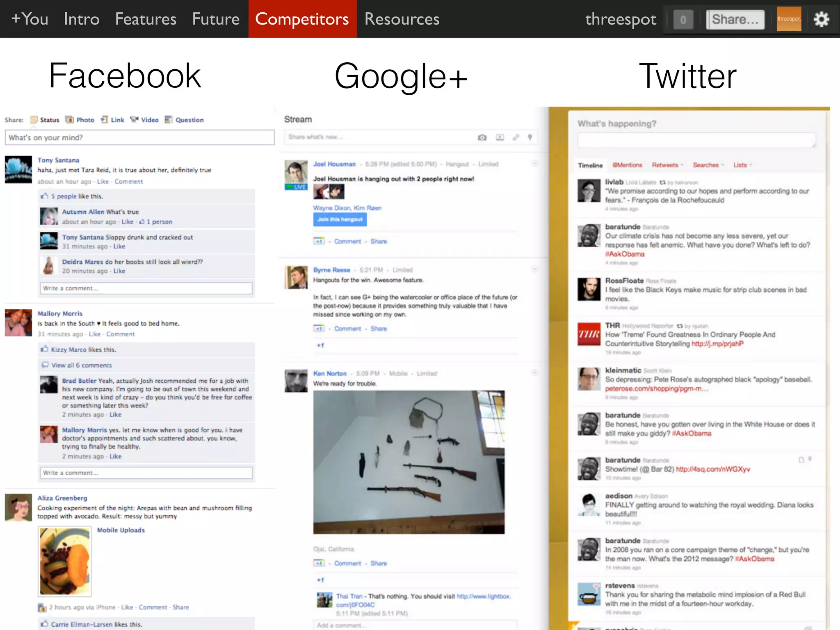Open Aliza Greenberg's food photo
Image resolution: width=840 pixels, height=630 pixels.
pos(65,562)
